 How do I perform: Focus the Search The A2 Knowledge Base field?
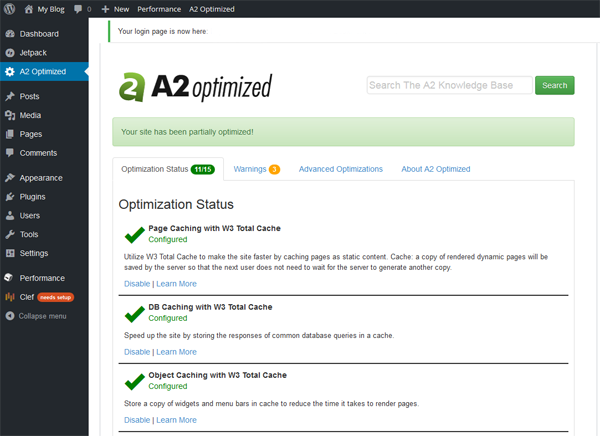click(450, 85)
